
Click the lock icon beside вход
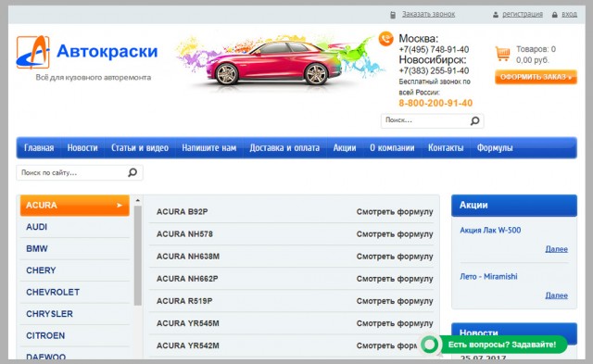tap(554, 15)
